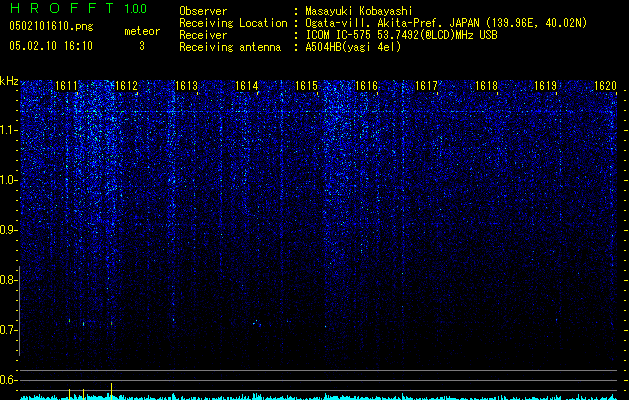The height and width of the screenshot is (400, 629).
Task: Click the 0.6 kHz axis label
Action: click(8, 380)
